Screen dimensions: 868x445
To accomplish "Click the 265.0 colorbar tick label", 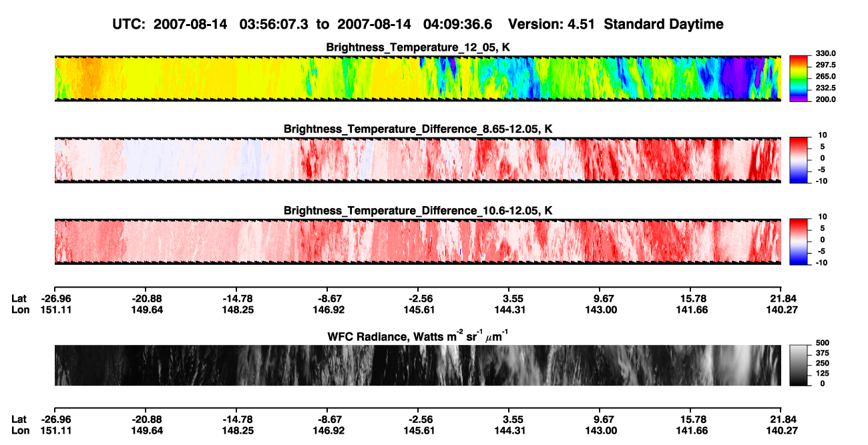I will pyautogui.click(x=825, y=76).
